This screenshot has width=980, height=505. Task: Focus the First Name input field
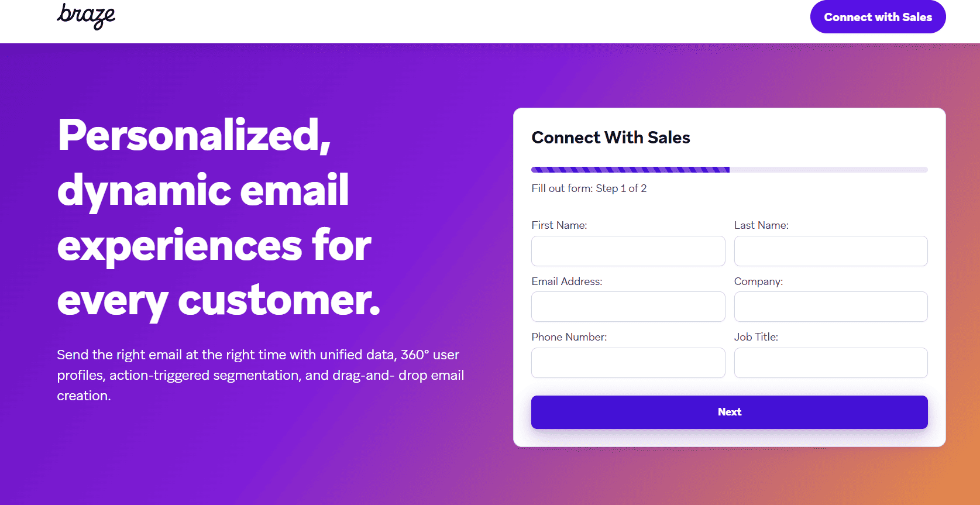pos(628,251)
